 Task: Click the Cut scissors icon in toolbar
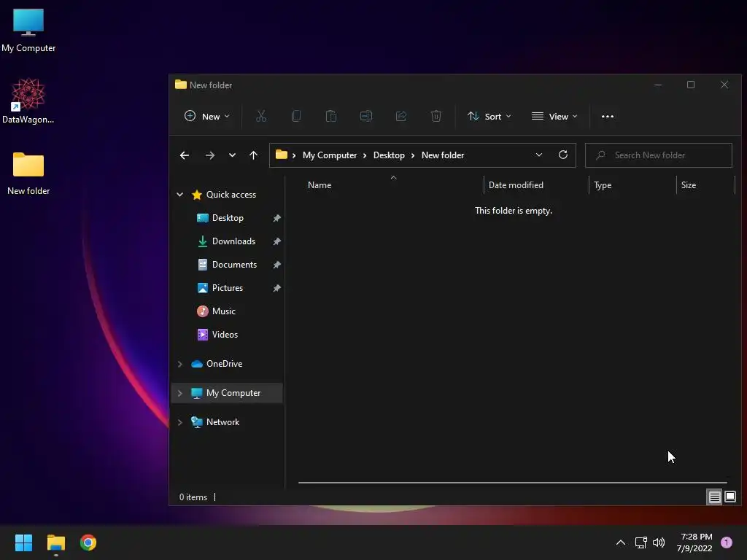pos(261,116)
